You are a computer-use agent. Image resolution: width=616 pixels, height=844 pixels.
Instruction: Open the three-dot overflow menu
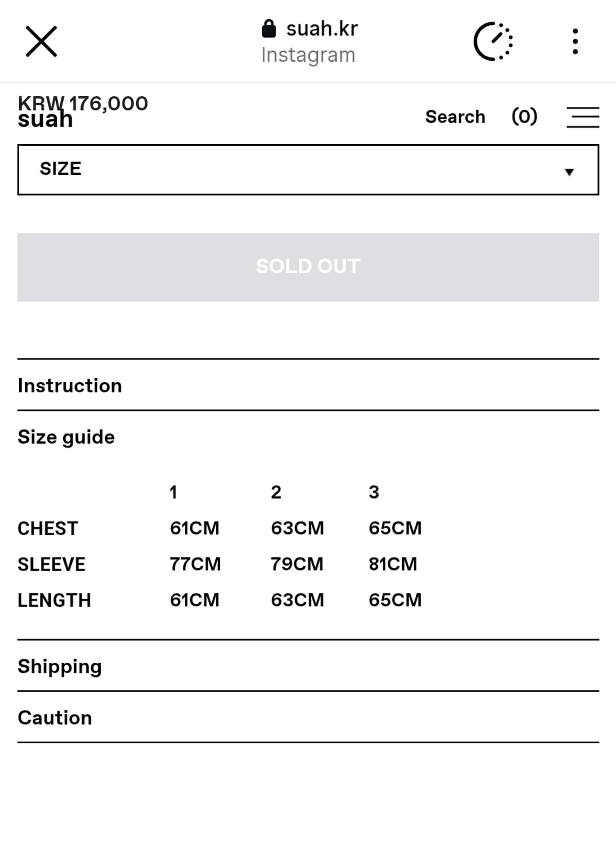(574, 42)
